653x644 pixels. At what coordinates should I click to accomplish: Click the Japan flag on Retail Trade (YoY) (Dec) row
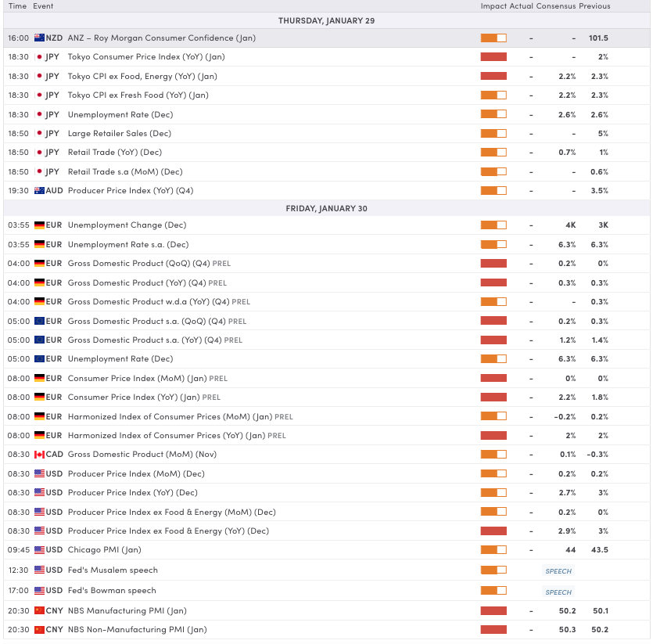click(x=39, y=152)
